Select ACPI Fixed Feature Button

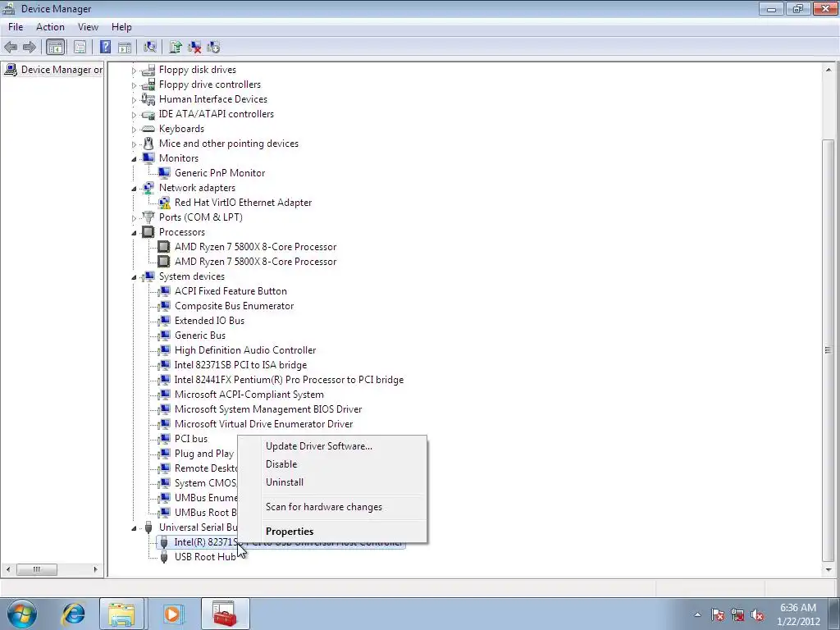231,291
